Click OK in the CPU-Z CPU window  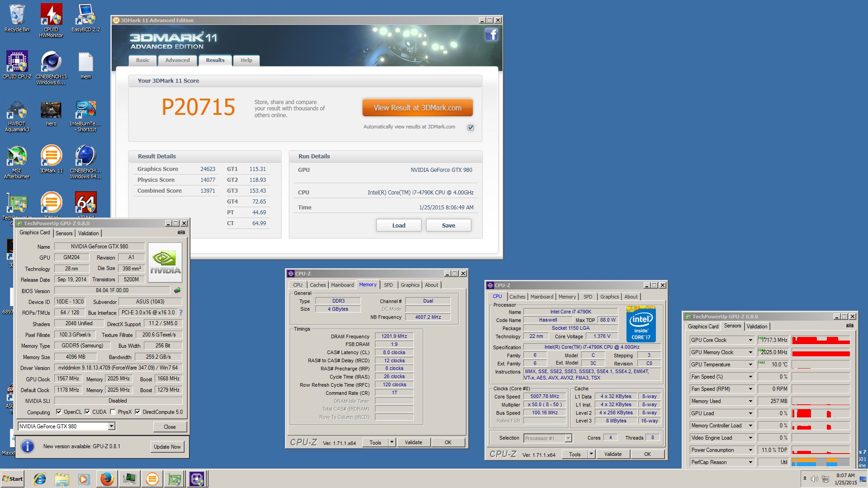pos(647,454)
